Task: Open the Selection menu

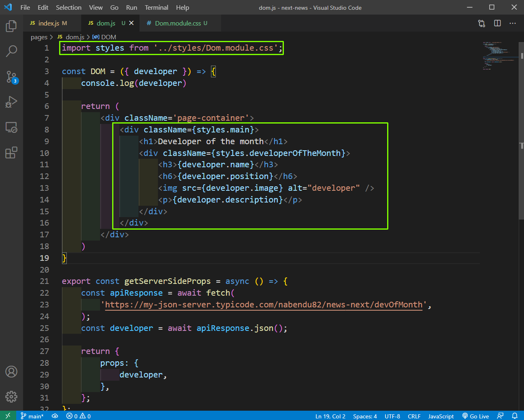Action: tap(68, 7)
